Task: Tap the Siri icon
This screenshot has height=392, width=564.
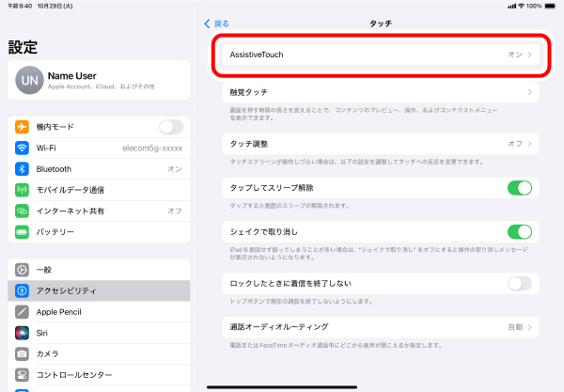Action: [22, 333]
